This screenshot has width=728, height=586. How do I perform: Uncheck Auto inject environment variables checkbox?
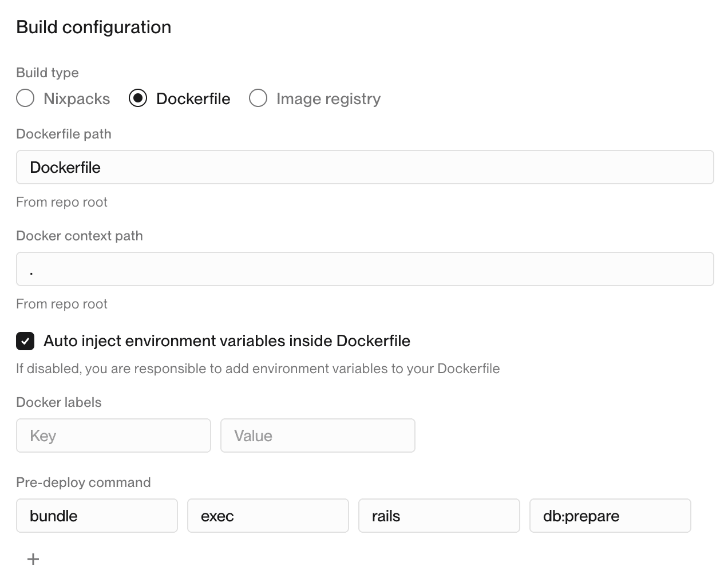25,341
